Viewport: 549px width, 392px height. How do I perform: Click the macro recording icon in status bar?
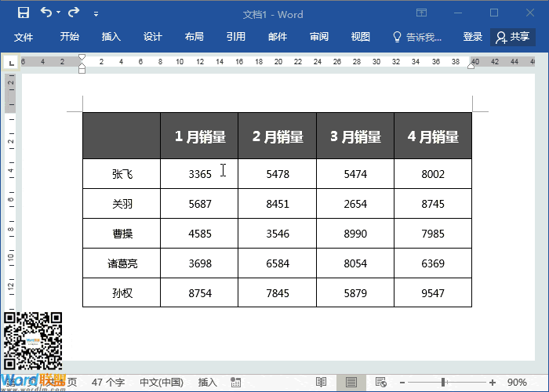coord(235,382)
